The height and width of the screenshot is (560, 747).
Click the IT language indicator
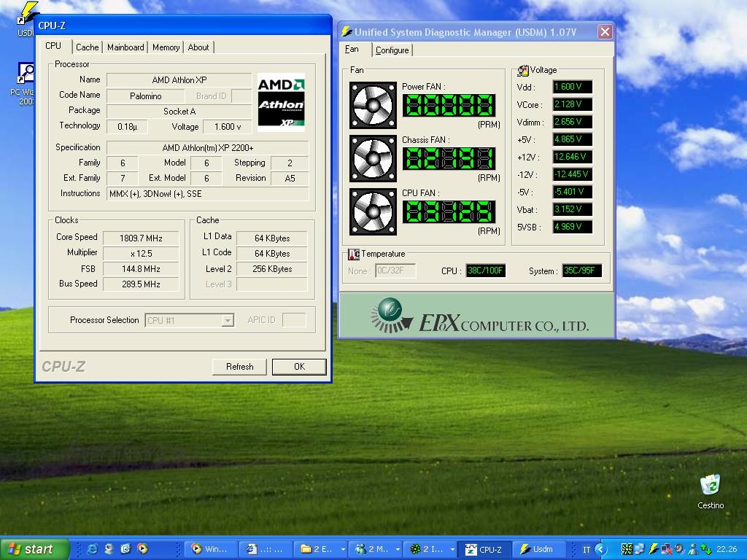[x=587, y=550]
